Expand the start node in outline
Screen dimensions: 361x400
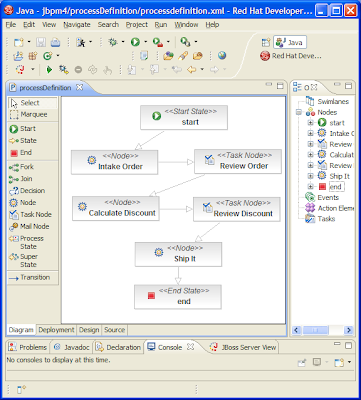[x=310, y=123]
